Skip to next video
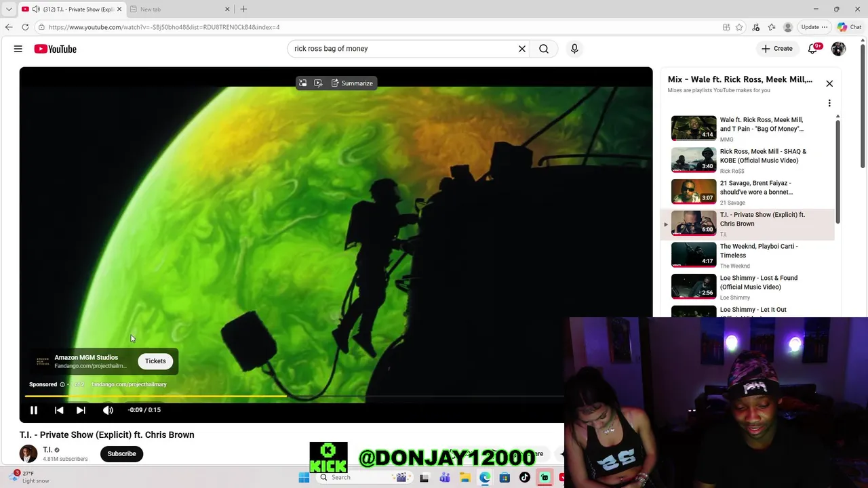 (x=81, y=410)
